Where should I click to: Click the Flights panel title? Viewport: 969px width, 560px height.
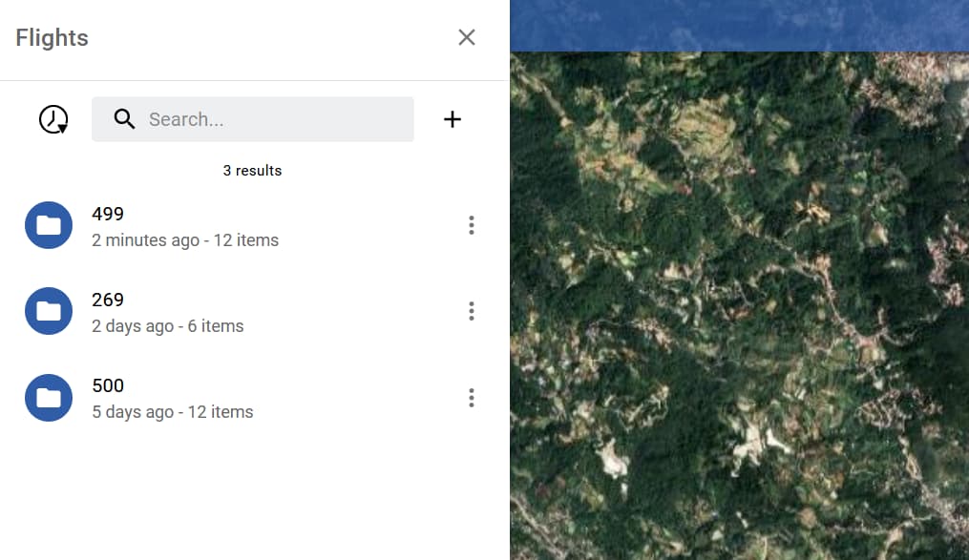point(53,38)
